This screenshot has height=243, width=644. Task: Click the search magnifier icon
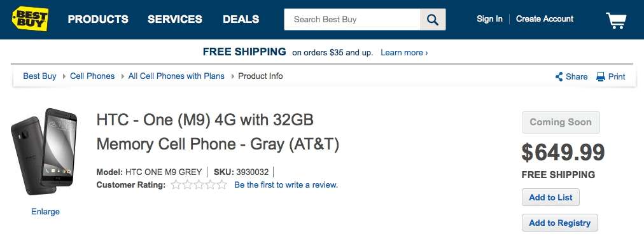coord(433,19)
